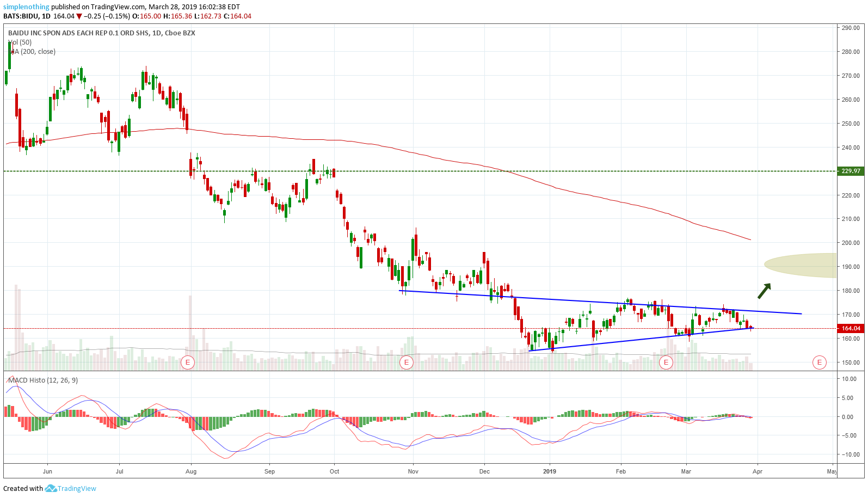Viewport: 868px width, 498px height.
Task: Click the 150.00 price axis label
Action: 851,362
